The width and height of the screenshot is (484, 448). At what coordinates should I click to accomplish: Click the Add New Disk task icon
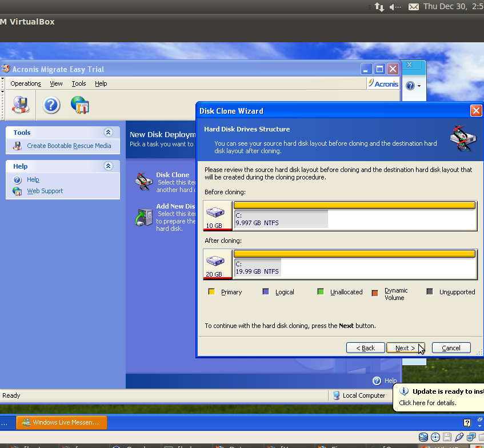[x=144, y=217]
